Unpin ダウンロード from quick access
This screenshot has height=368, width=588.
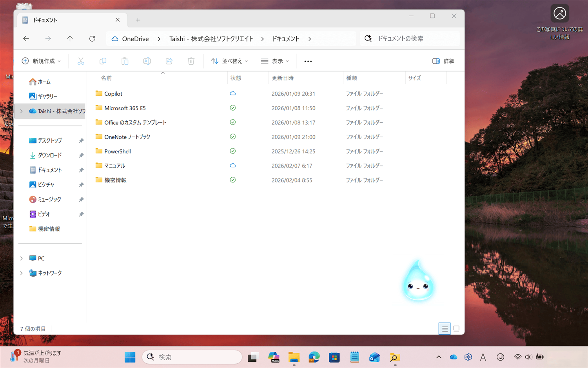(81, 155)
